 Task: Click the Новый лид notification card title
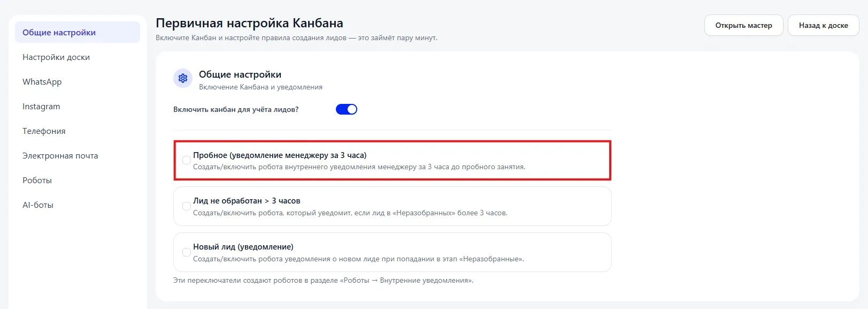[x=243, y=247]
